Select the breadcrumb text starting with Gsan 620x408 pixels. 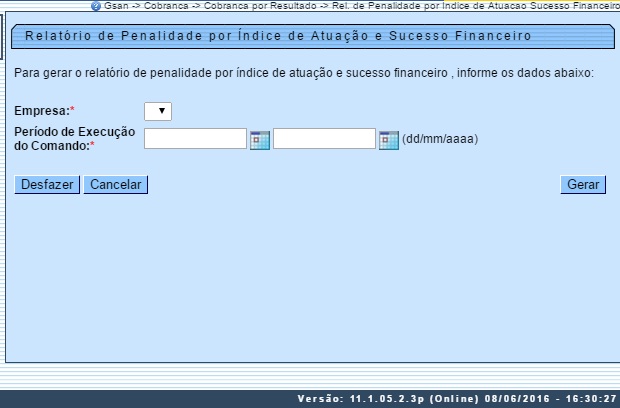tap(362, 6)
